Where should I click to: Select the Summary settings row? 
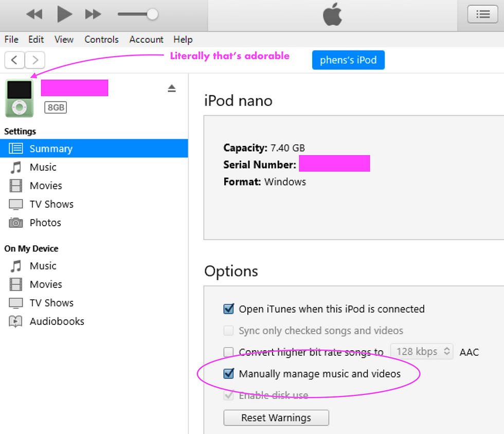(94, 149)
